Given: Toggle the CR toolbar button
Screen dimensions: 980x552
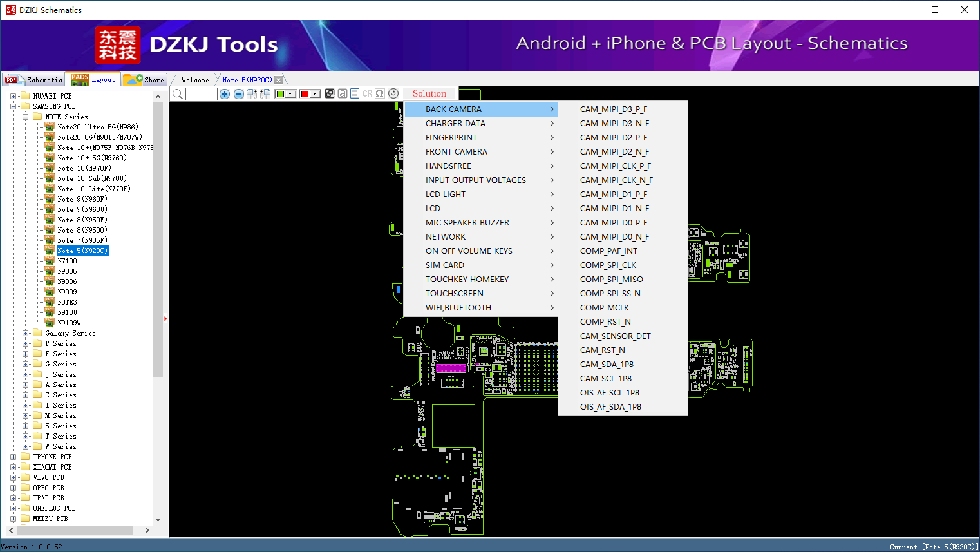Looking at the screenshot, I should [x=367, y=93].
